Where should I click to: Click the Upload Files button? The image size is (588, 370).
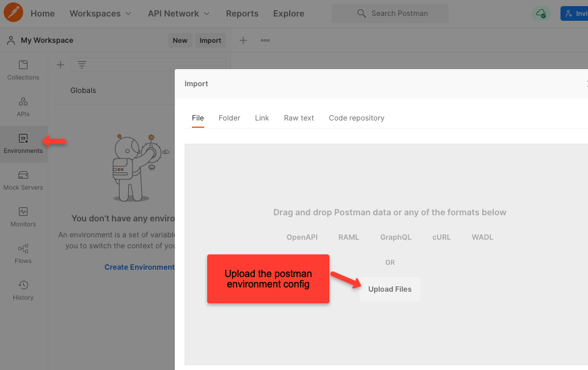[390, 289]
